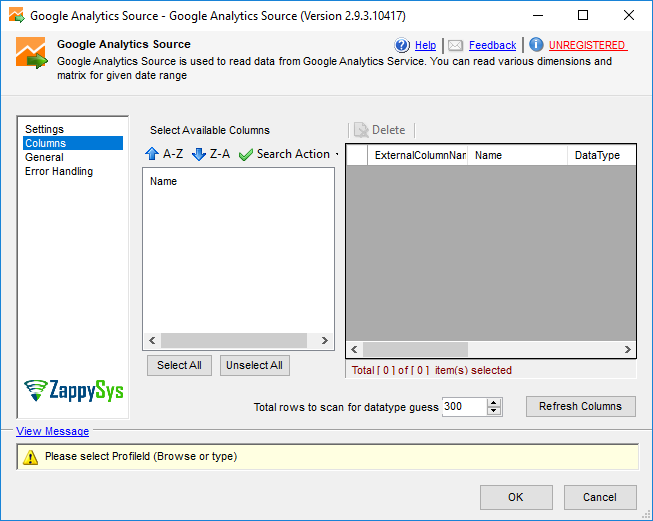
Task: Click the Select All button
Action: click(x=179, y=365)
